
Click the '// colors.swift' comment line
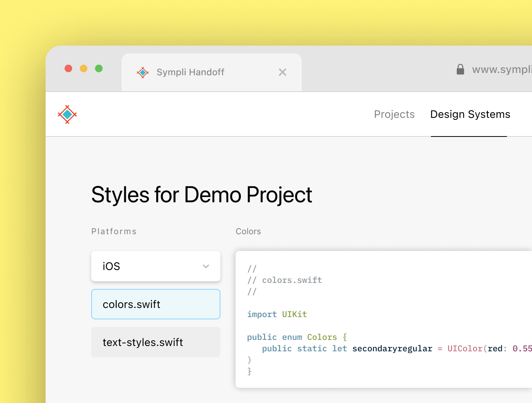coord(285,280)
